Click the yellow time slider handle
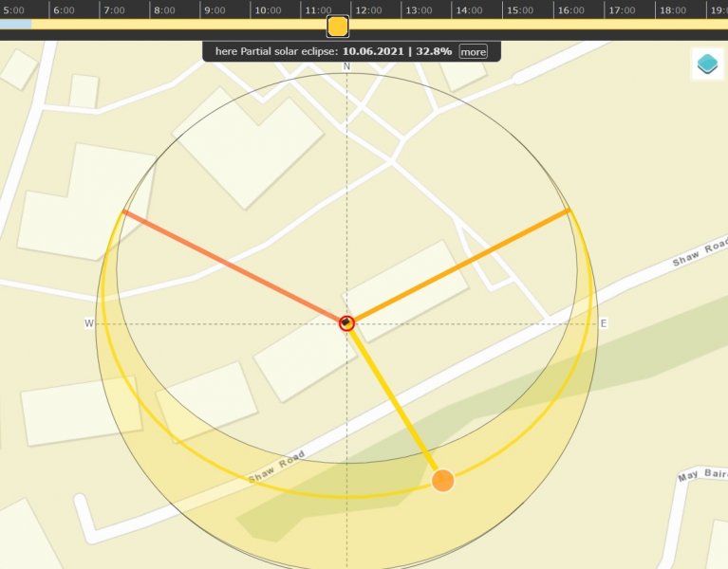Screen dimensions: 728x569 (338, 26)
